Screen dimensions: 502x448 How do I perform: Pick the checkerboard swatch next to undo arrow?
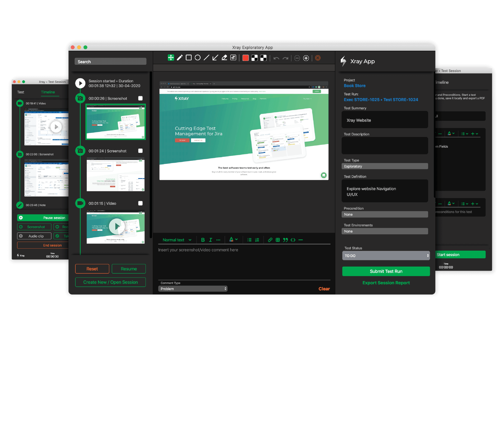click(263, 58)
